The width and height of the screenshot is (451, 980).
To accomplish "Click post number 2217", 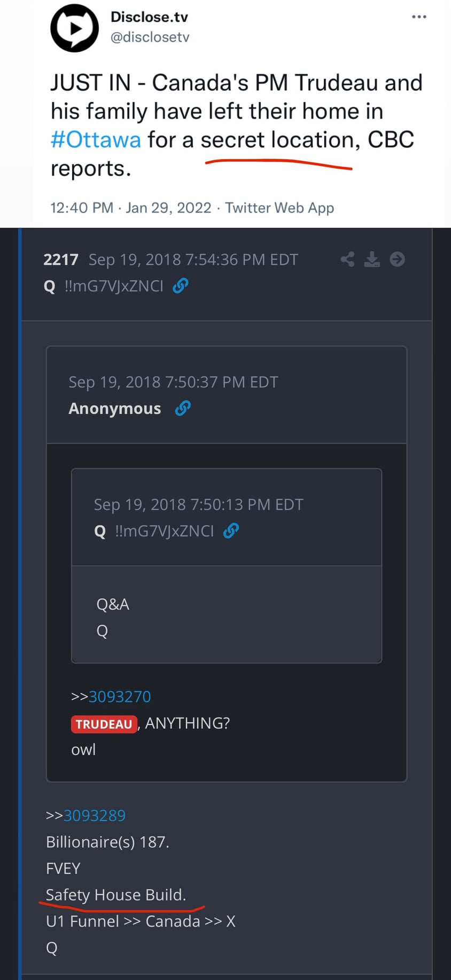I will [x=60, y=259].
